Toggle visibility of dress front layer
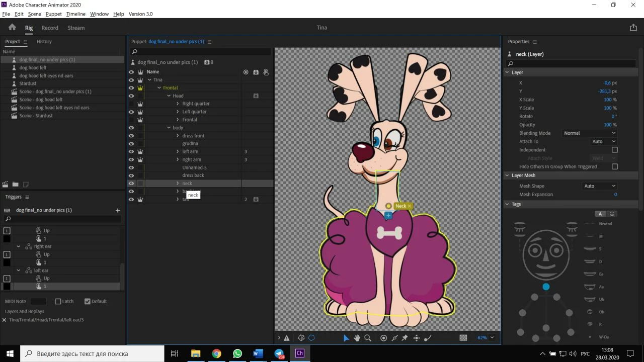Viewport: 644px width, 362px height. [x=131, y=136]
